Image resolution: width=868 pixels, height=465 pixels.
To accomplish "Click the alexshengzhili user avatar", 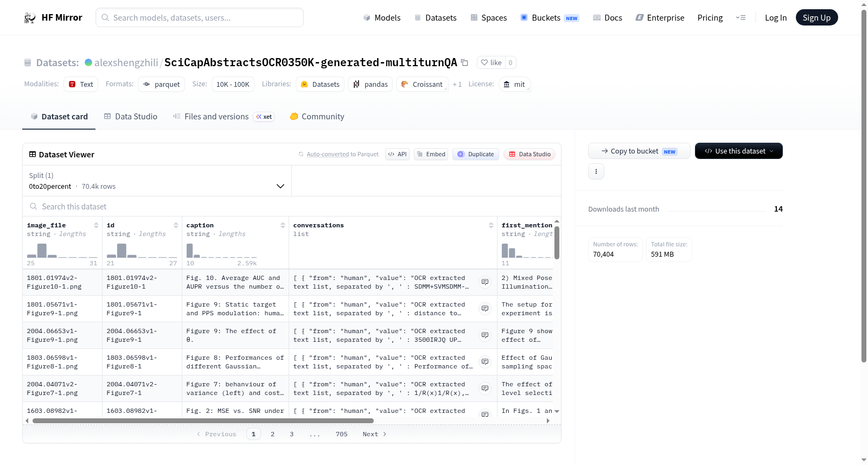I will tap(88, 62).
